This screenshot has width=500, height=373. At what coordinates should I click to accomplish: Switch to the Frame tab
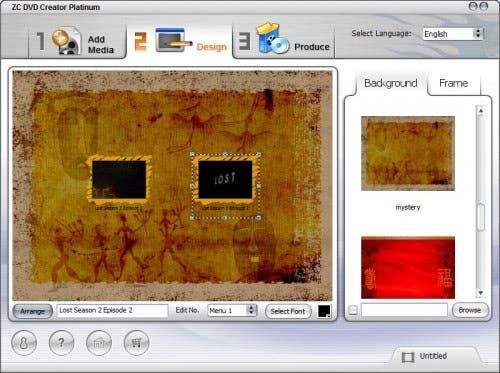453,83
